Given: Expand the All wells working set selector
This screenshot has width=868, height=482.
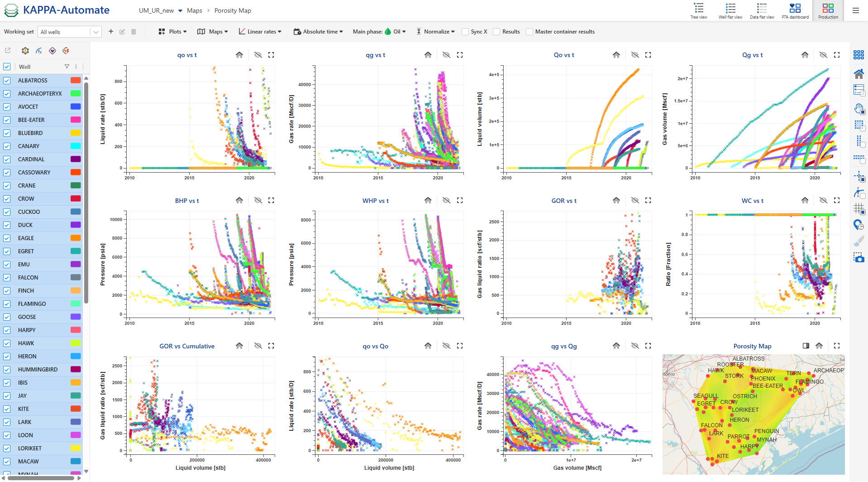Looking at the screenshot, I should 95,32.
